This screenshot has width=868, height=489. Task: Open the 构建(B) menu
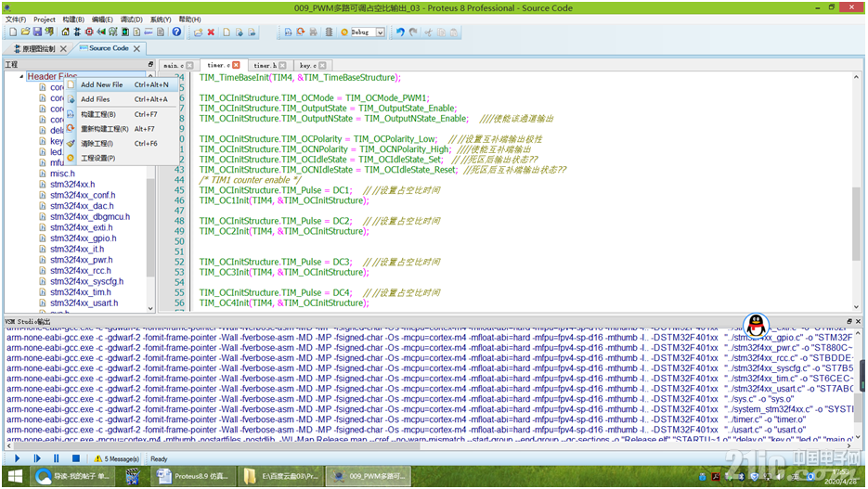[73, 19]
